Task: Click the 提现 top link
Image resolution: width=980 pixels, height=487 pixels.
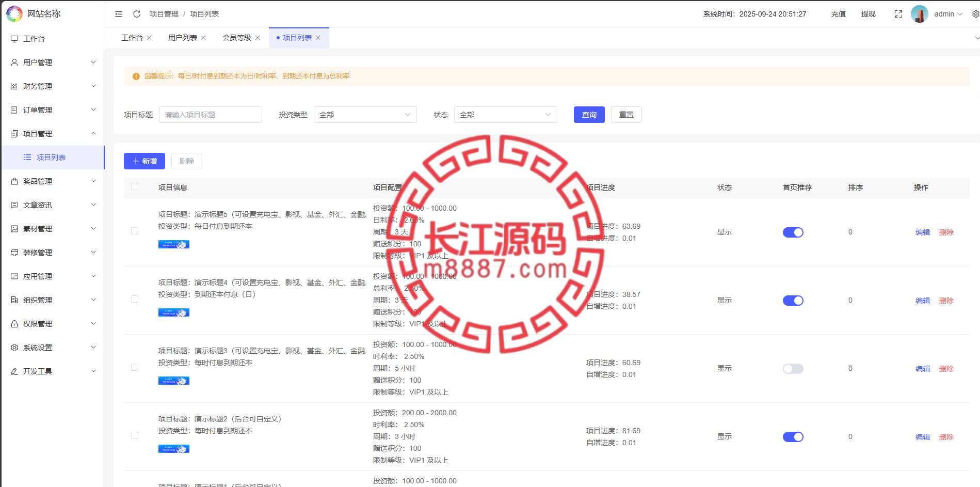Action: (x=869, y=14)
